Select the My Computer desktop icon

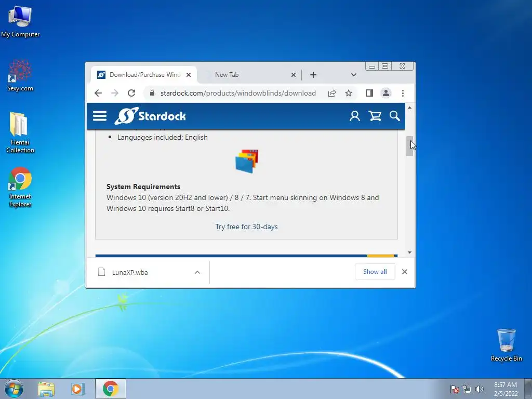pyautogui.click(x=20, y=21)
